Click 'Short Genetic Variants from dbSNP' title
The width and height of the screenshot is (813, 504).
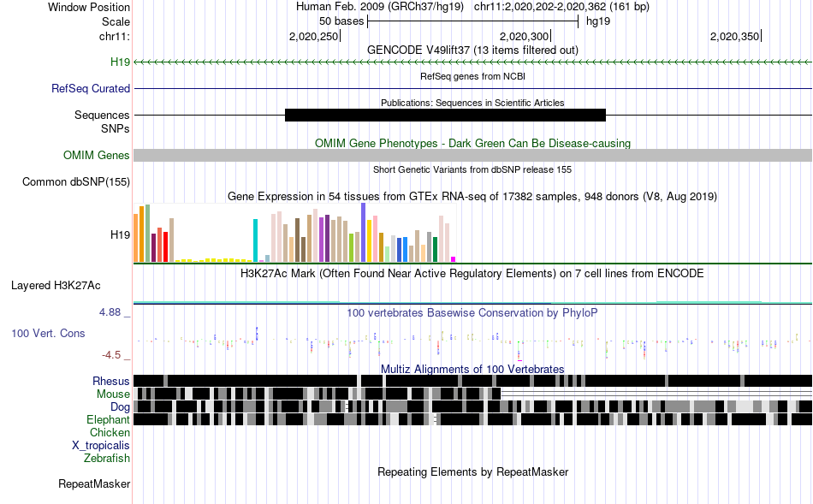472,169
